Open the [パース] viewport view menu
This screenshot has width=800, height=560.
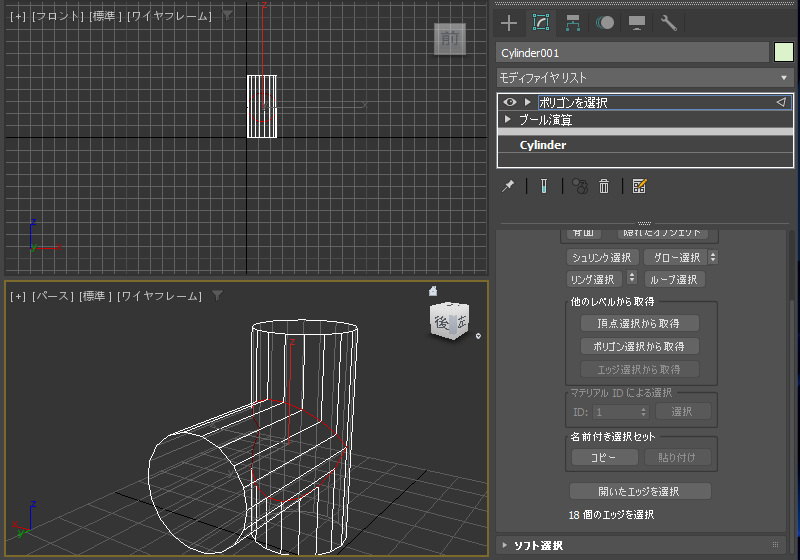53,296
